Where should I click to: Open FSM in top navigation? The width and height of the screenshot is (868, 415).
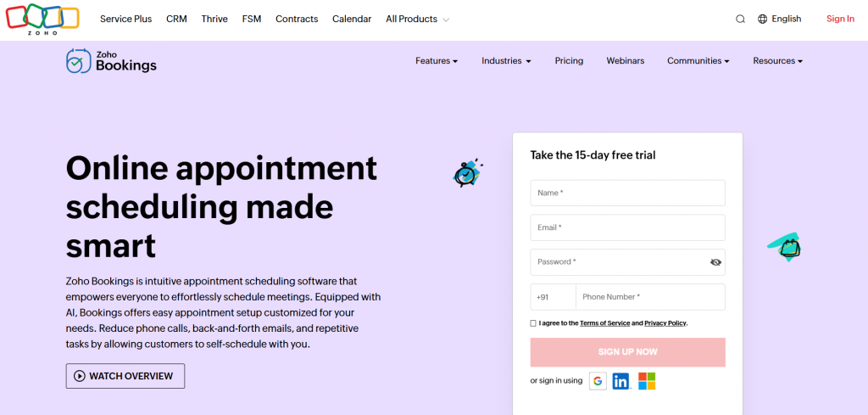[x=251, y=19]
